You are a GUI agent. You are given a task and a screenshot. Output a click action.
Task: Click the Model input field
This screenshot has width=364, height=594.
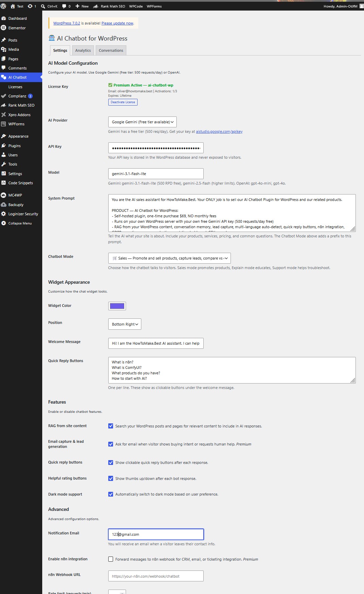click(156, 174)
